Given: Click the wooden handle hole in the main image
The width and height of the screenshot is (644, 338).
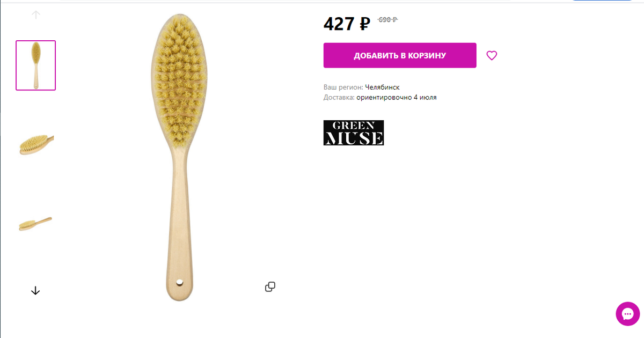Looking at the screenshot, I should (180, 281).
